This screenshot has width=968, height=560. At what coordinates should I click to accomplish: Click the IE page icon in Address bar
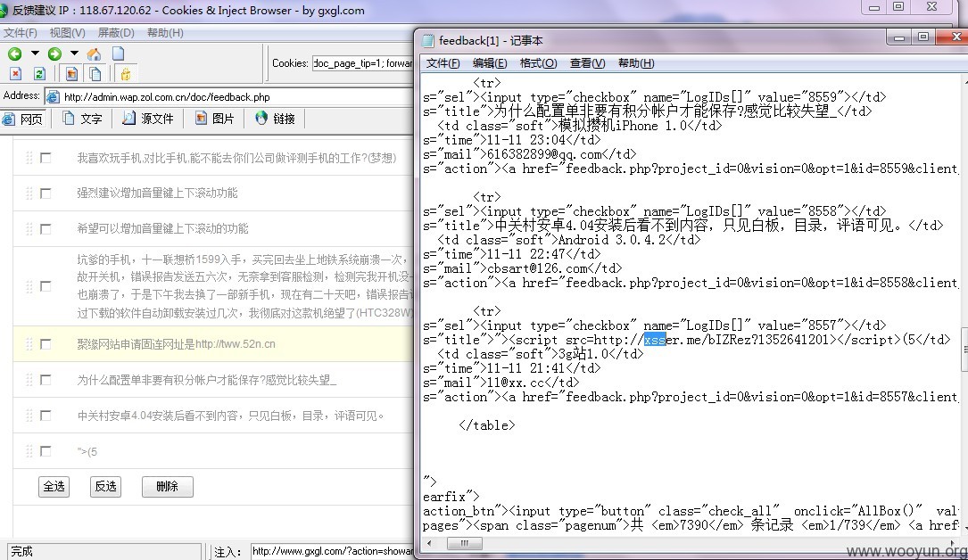(x=54, y=97)
